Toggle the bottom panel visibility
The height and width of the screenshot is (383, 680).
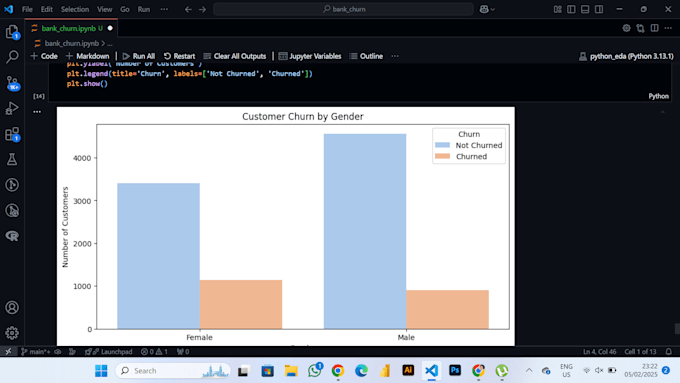pos(585,9)
